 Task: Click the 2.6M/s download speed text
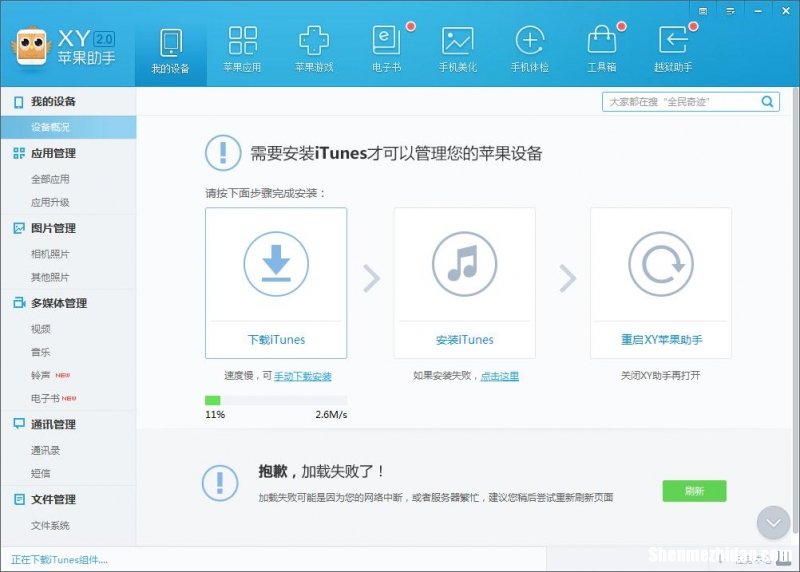(x=331, y=414)
